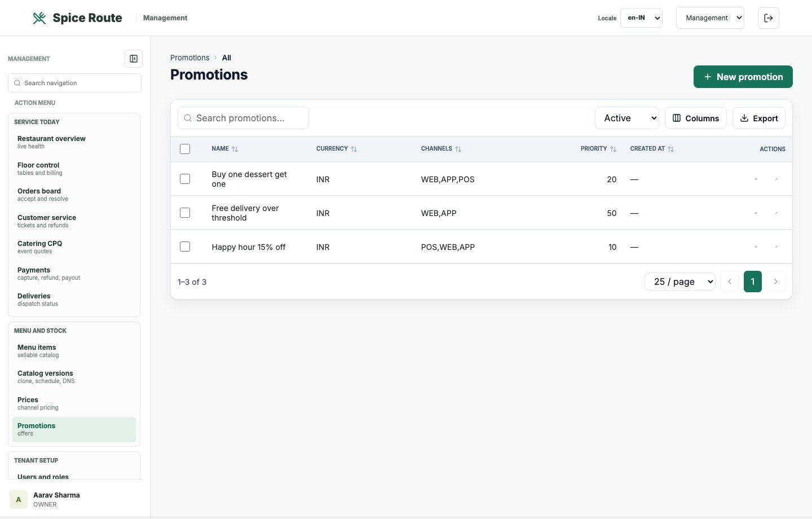Image resolution: width=812 pixels, height=519 pixels.
Task: Click the Search navigation input field
Action: (x=74, y=83)
